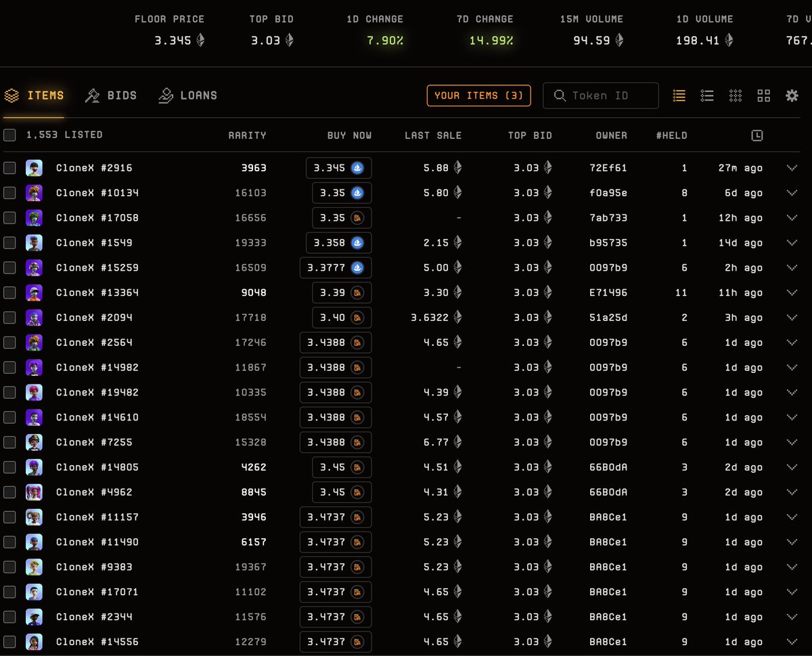Click the marketplace icon on CloneX #13364 price

(x=357, y=292)
